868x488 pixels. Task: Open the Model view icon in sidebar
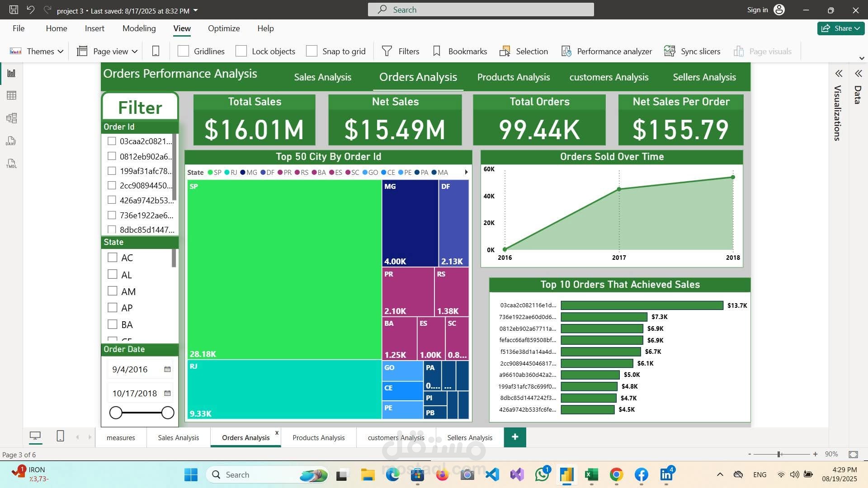coord(12,118)
